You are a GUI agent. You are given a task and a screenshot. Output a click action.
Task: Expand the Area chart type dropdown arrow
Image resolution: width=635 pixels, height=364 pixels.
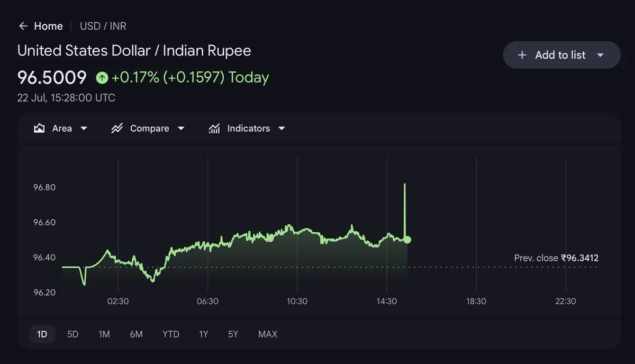click(x=84, y=129)
